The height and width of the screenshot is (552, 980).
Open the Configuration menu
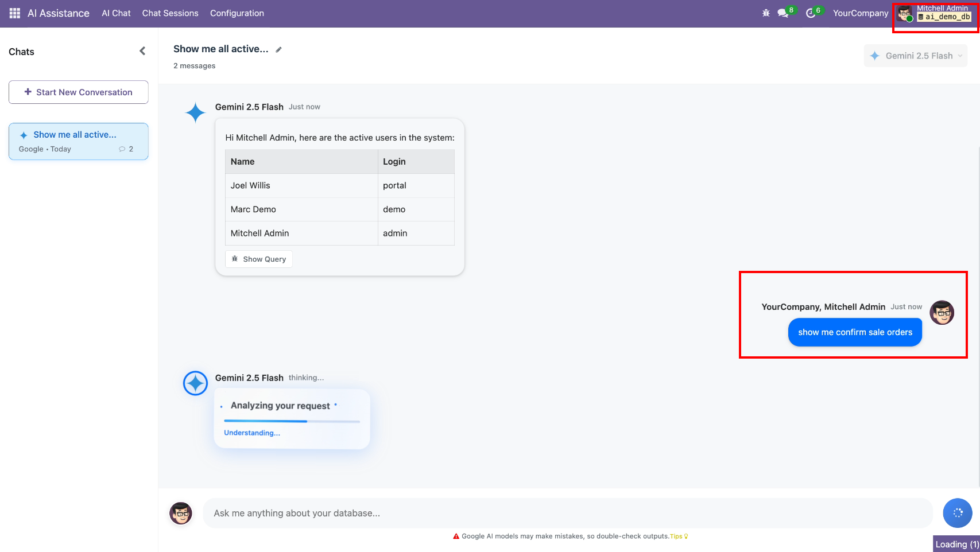[x=237, y=13]
